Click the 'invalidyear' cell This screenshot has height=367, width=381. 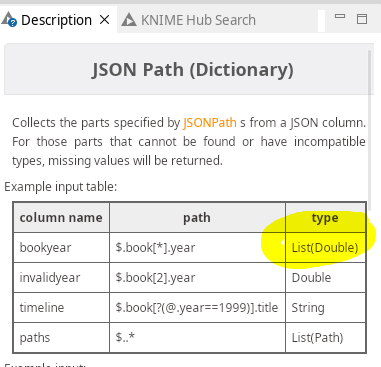61,278
